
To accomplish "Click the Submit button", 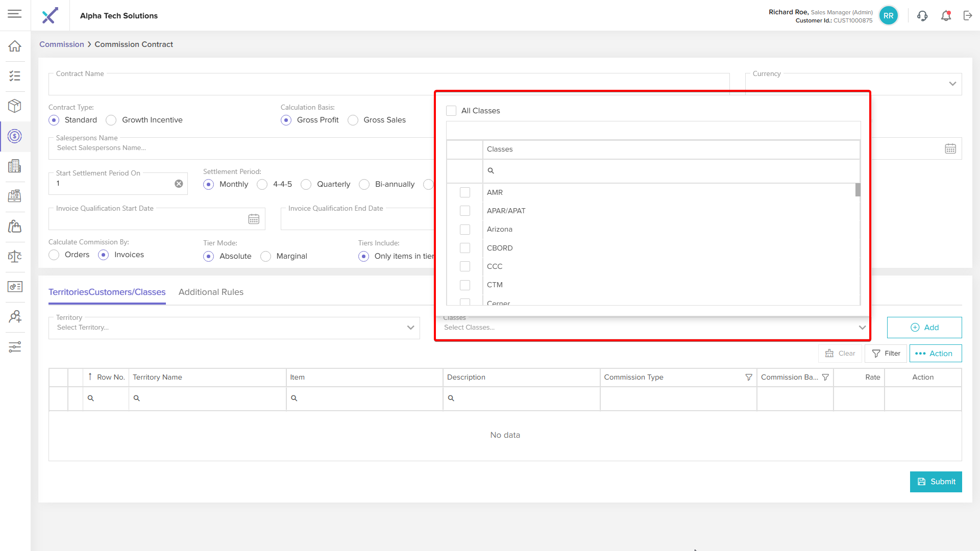I will pyautogui.click(x=936, y=482).
